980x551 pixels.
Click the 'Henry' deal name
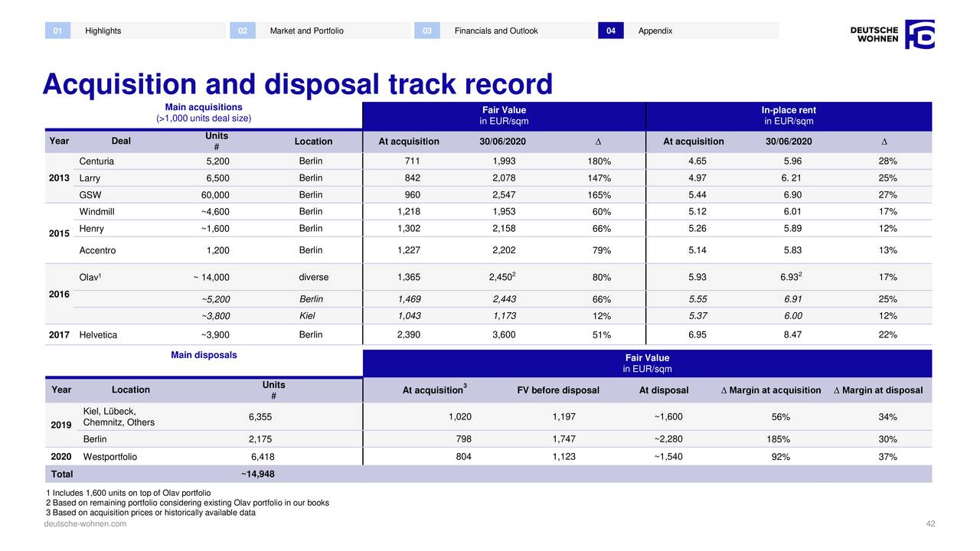tap(91, 229)
